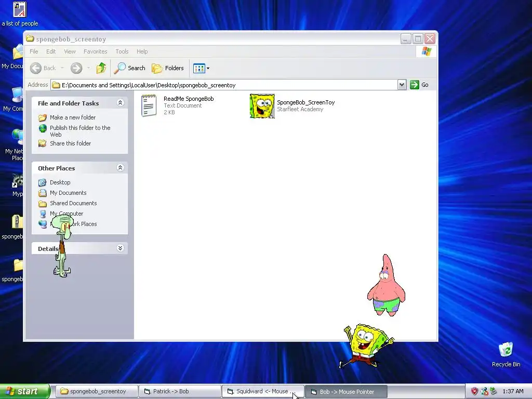Screen dimensions: 532x399
Task: Select the ReadMe SpongeBob text document icon
Action: click(149, 105)
